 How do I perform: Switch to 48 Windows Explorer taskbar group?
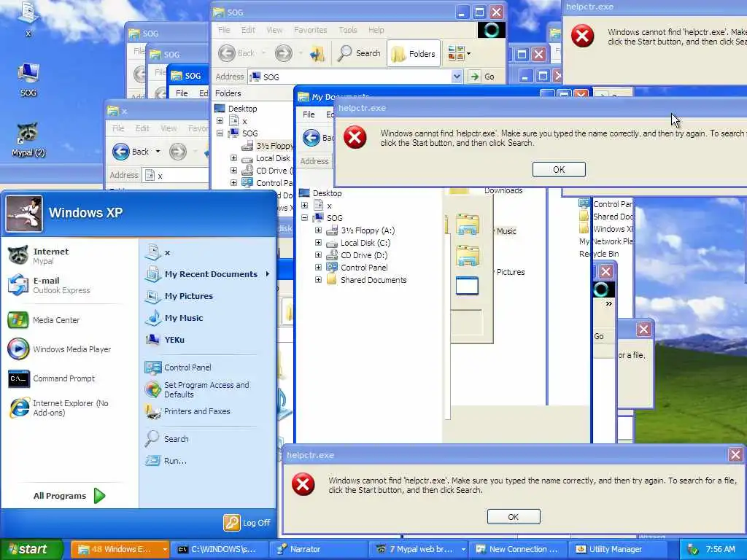[120, 549]
